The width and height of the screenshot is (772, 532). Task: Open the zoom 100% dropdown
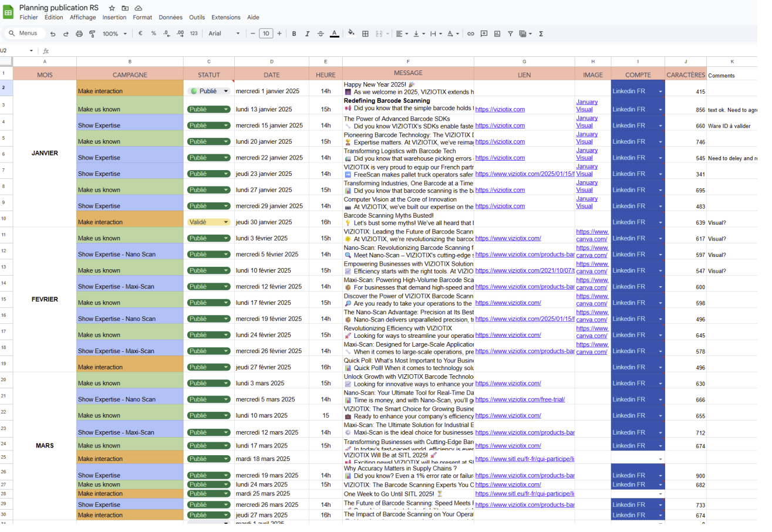[x=114, y=33]
